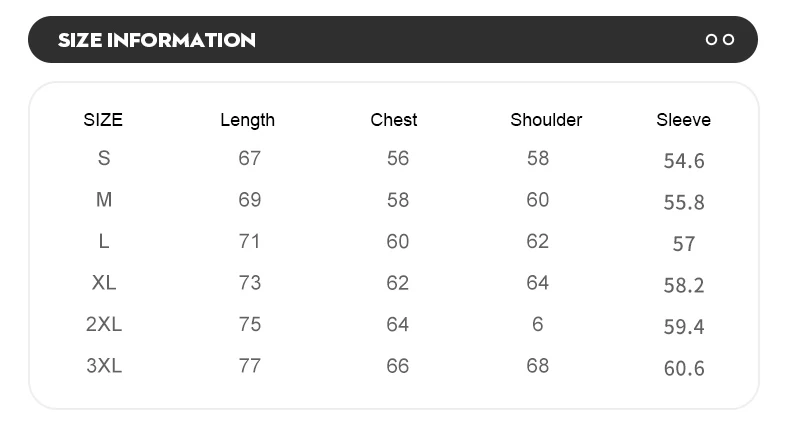Viewport: 790px width, 427px height.
Task: Click the Length value 67
Action: point(249,158)
